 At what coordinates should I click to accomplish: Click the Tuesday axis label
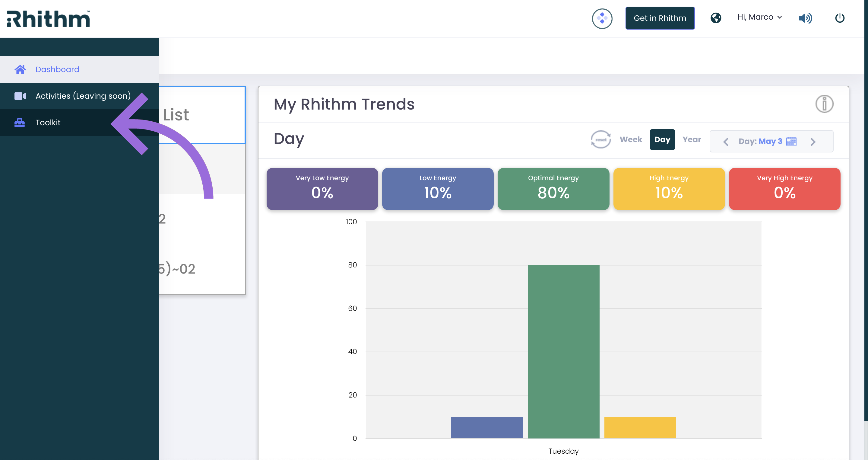tap(563, 451)
